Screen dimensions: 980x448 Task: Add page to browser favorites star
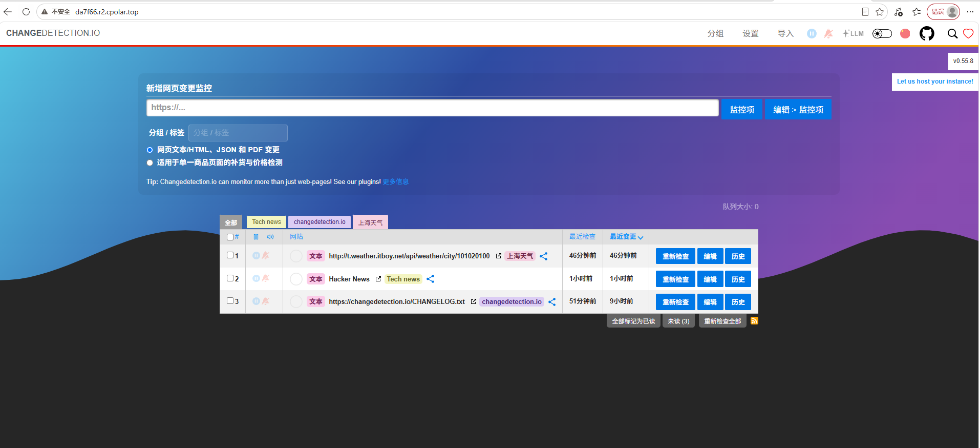(x=880, y=12)
